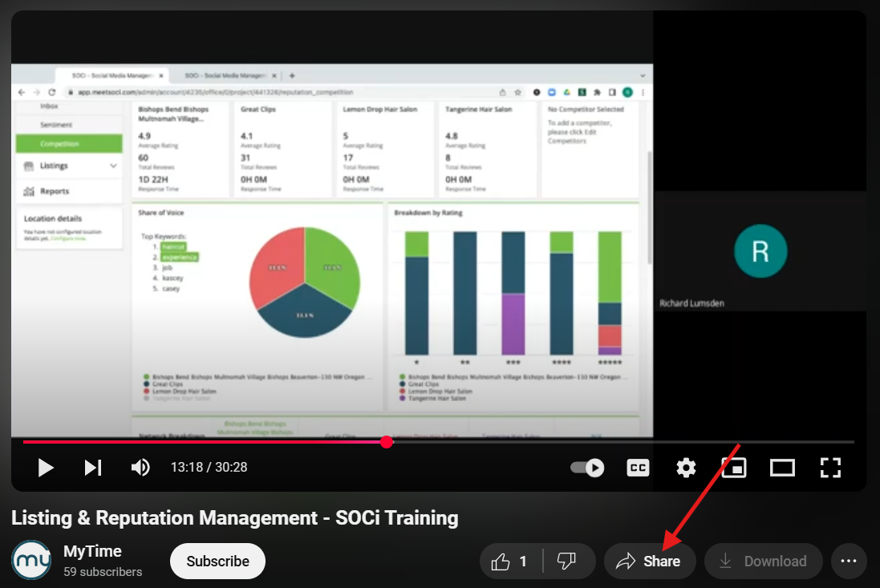Screen dimensions: 880x588
Task: Click the Download button
Action: click(764, 561)
